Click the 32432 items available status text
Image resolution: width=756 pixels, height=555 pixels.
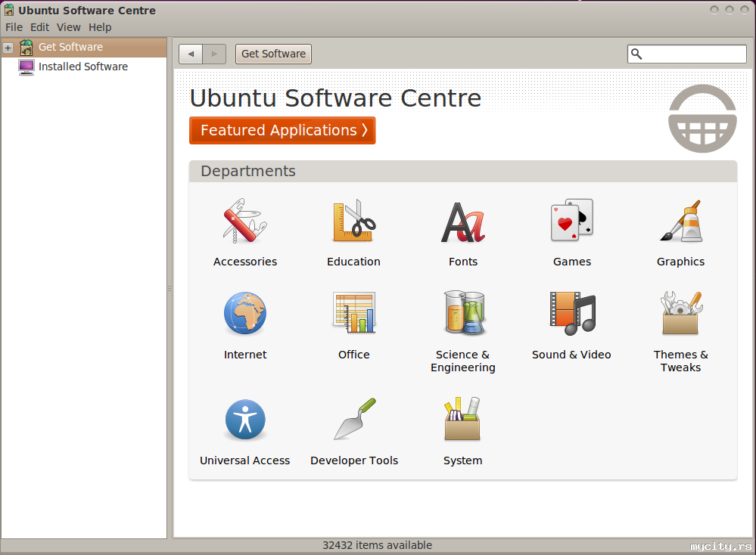click(378, 545)
